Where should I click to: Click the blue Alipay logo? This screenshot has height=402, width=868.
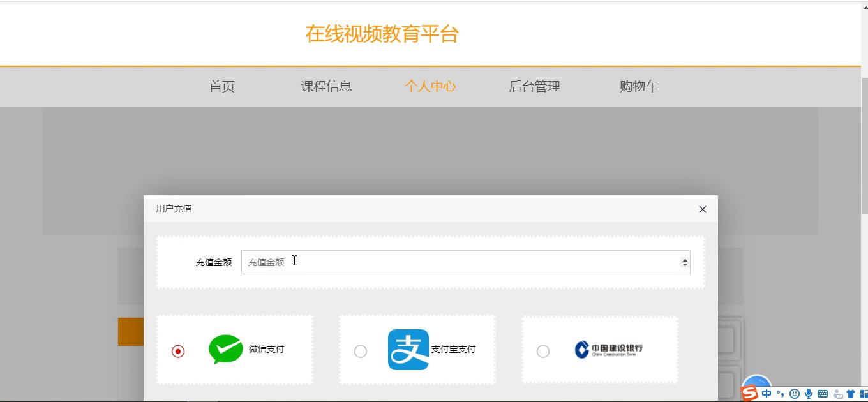coord(408,350)
